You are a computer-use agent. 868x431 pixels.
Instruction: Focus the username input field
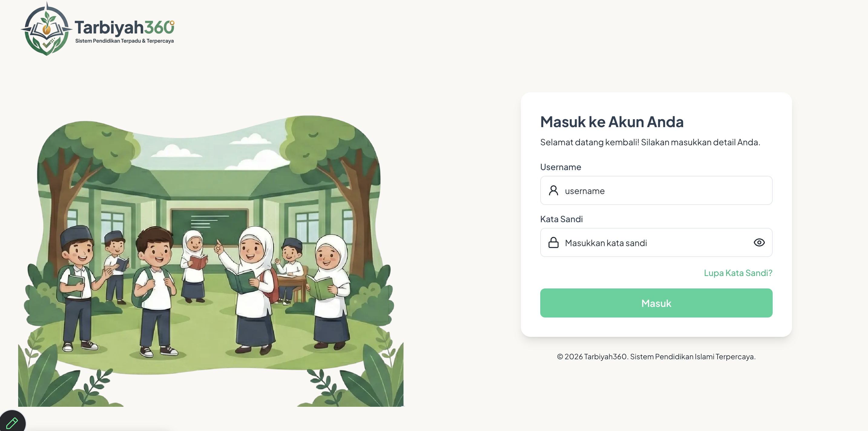coord(656,190)
